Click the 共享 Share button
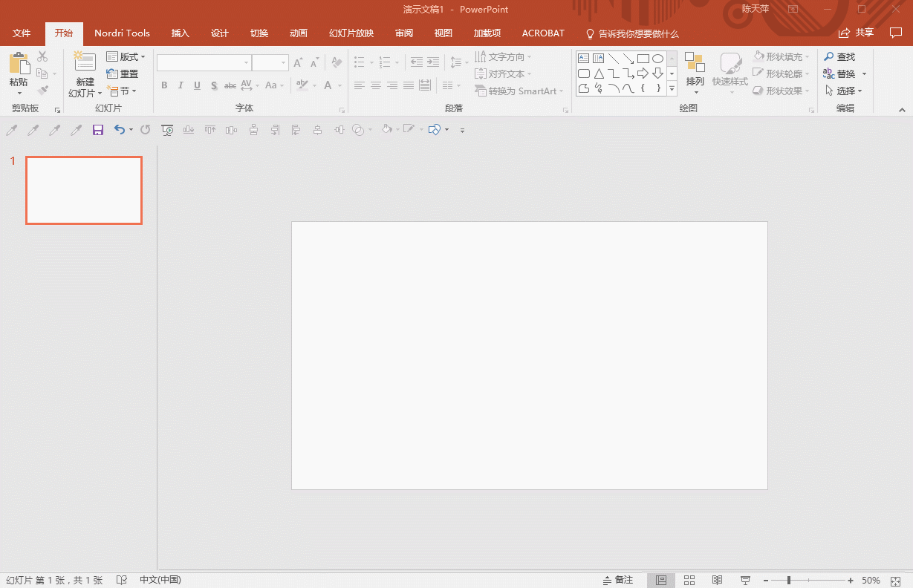The width and height of the screenshot is (913, 588). tap(856, 33)
